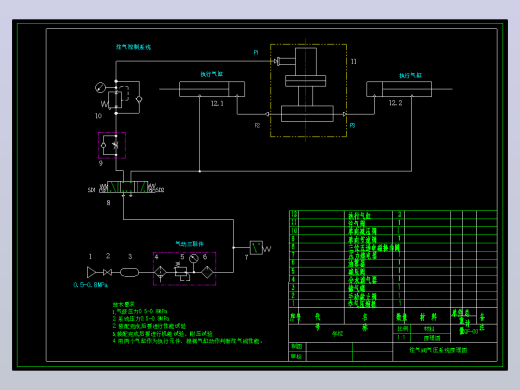520x390 pixels.
Task: Click the "12.1" cylinder label
Action: (x=217, y=104)
